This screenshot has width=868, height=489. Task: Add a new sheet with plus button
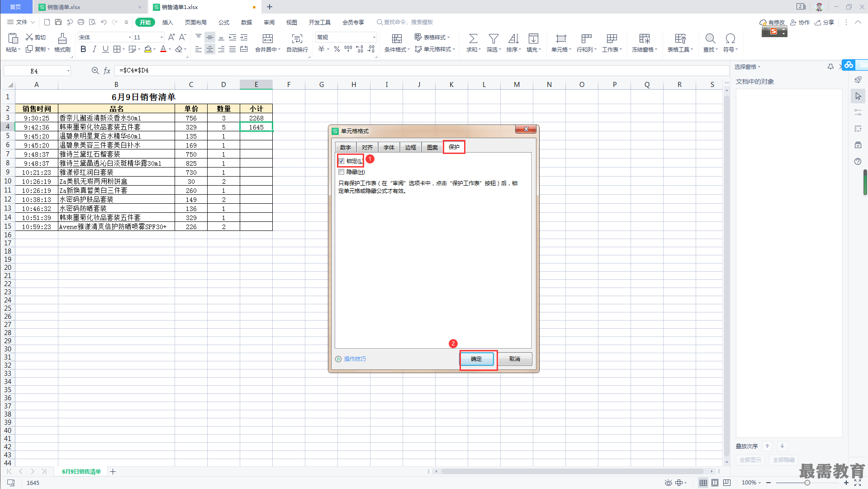coord(113,472)
